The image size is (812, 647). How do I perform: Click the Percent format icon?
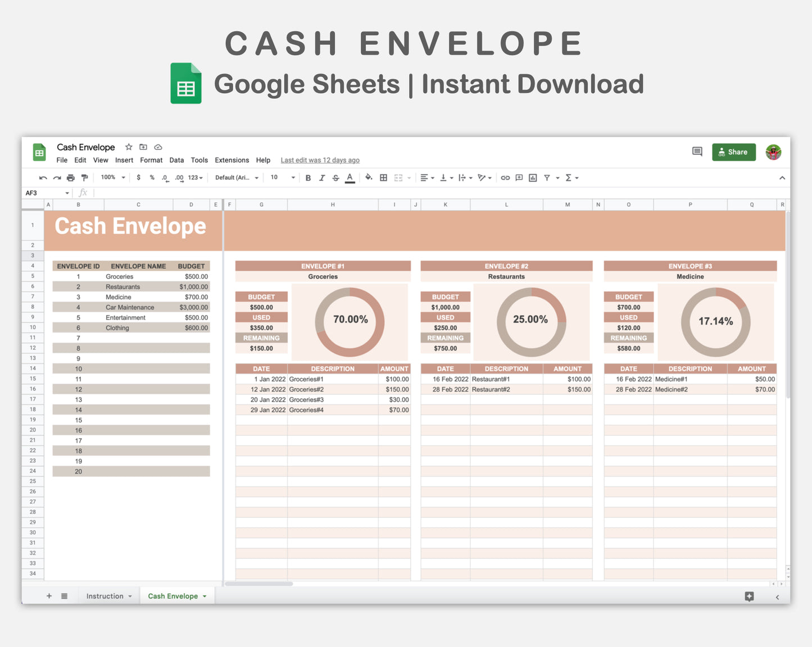pos(151,177)
